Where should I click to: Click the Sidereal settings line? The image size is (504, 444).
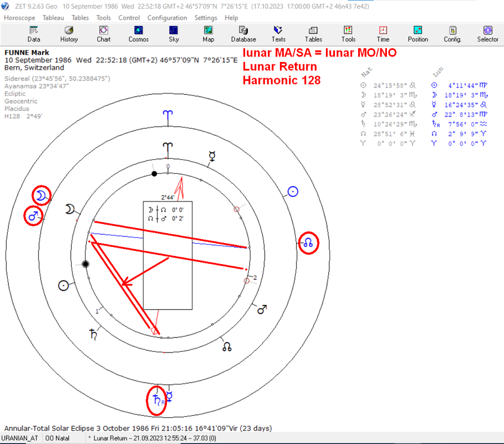coord(57,78)
